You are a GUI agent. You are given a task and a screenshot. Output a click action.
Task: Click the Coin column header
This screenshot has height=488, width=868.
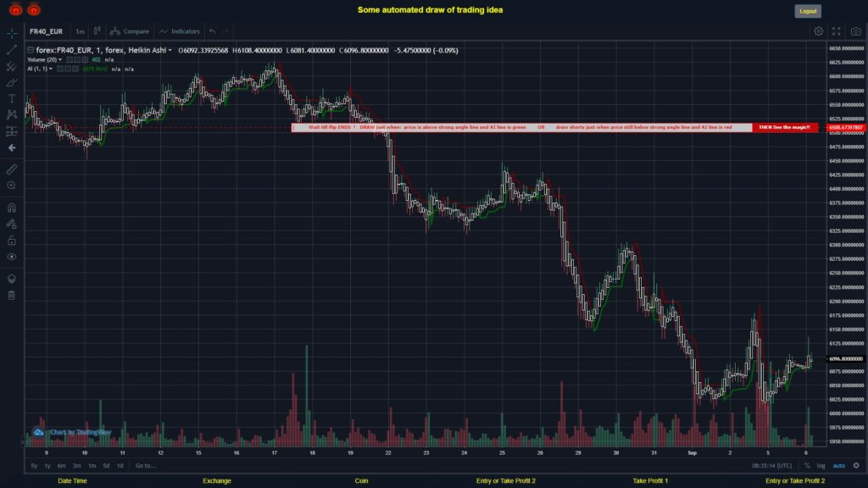point(361,481)
